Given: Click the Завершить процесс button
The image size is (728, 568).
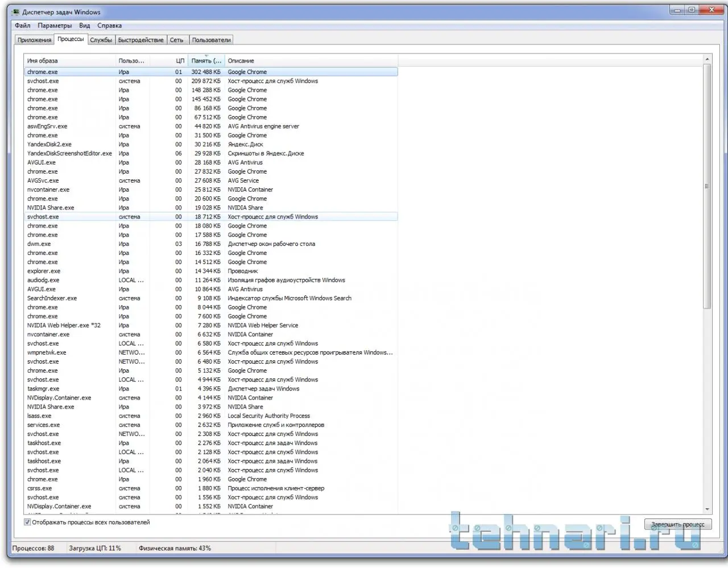Looking at the screenshot, I should click(678, 524).
